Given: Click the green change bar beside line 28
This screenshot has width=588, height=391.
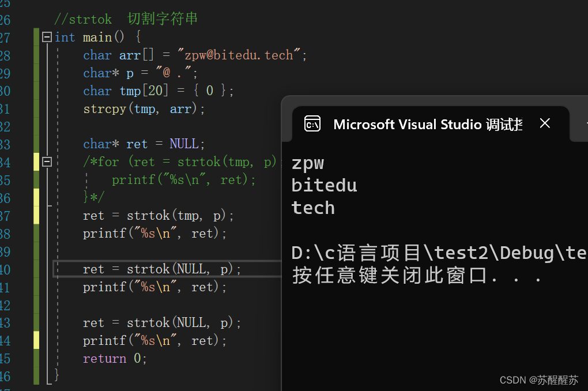Looking at the screenshot, I should (x=36, y=54).
